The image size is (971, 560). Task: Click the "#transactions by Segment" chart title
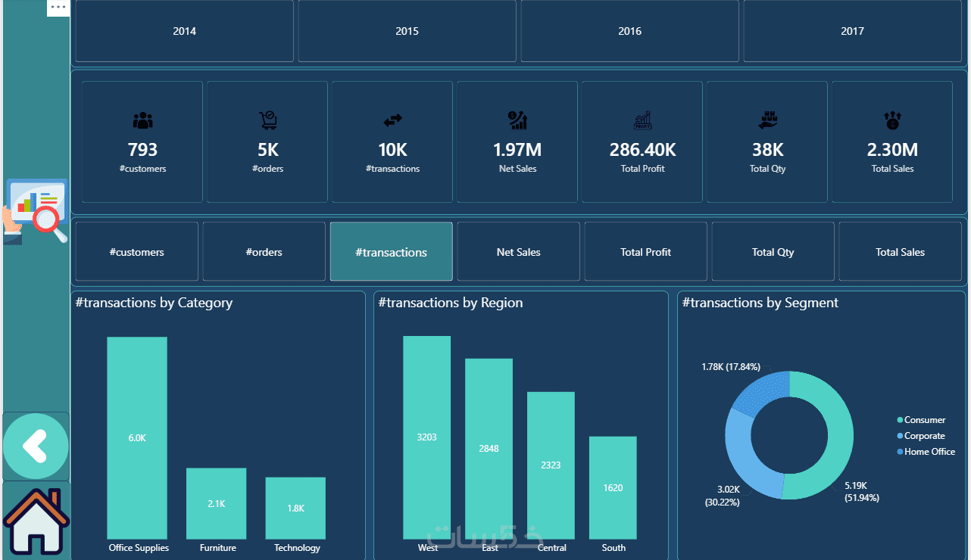pyautogui.click(x=760, y=303)
